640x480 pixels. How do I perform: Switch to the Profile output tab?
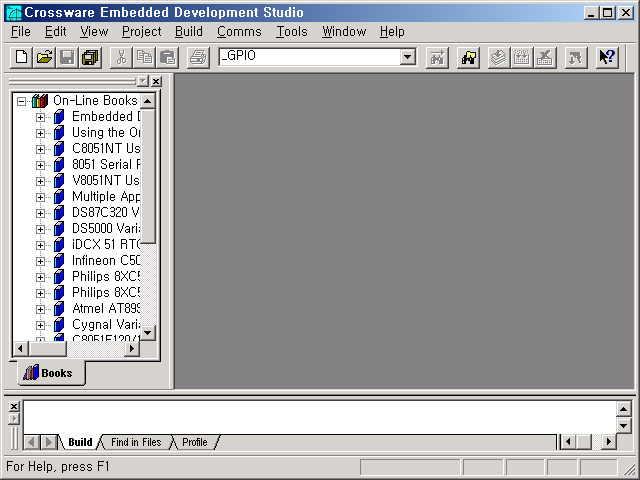(x=195, y=442)
